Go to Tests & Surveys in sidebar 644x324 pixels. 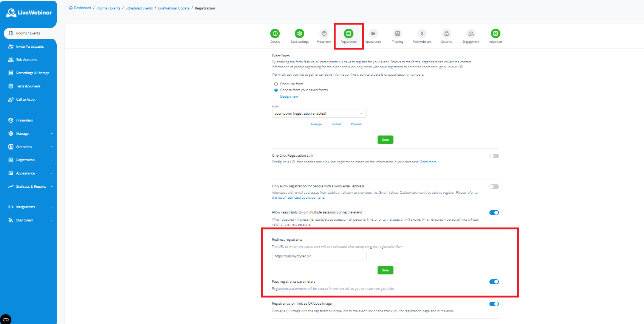click(x=28, y=86)
